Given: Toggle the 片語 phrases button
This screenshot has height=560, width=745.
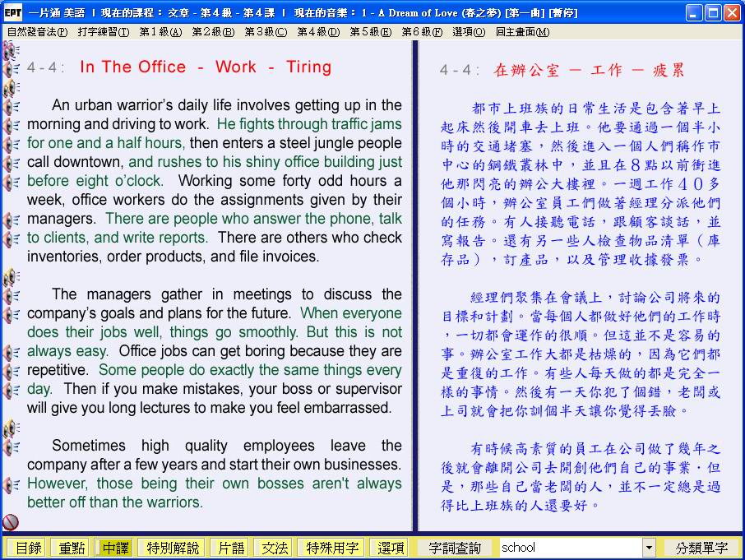Looking at the screenshot, I should 228,548.
